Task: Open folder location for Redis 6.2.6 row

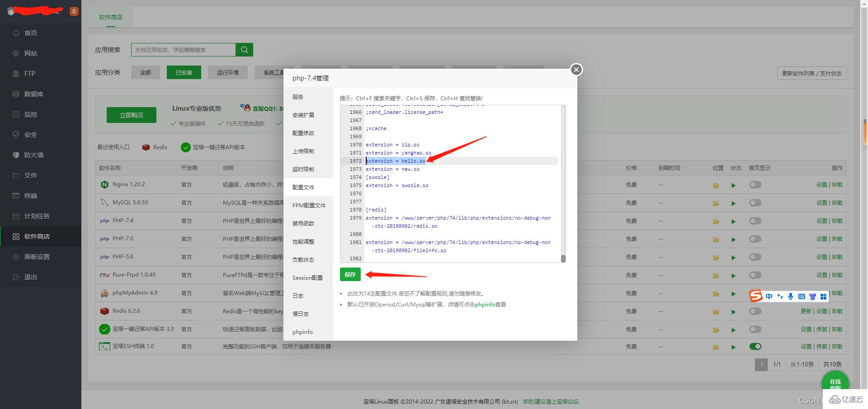Action: [716, 312]
